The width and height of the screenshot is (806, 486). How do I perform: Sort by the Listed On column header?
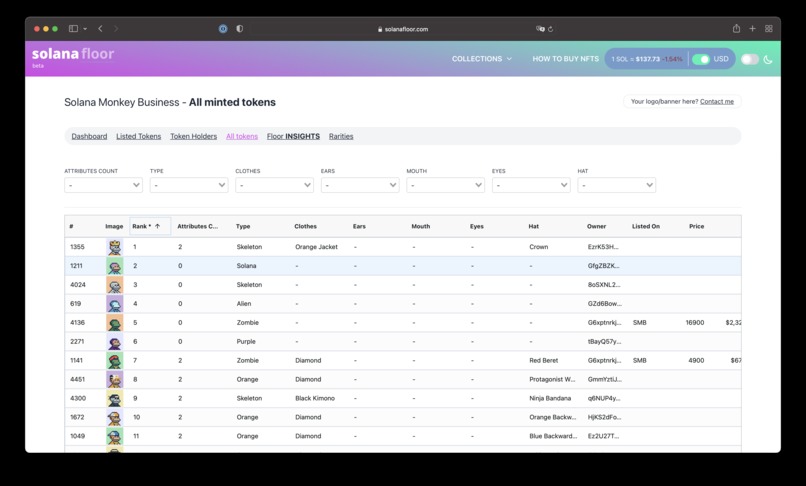coord(646,226)
